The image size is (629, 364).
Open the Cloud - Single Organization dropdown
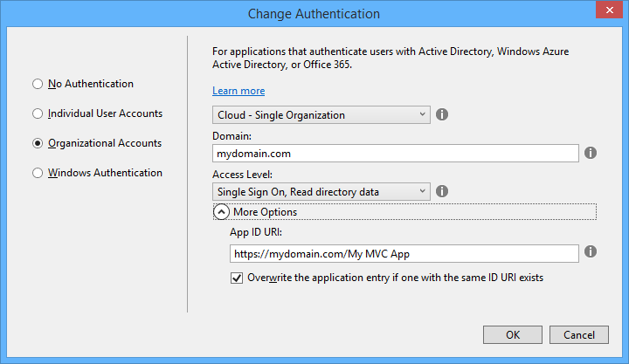[321, 114]
